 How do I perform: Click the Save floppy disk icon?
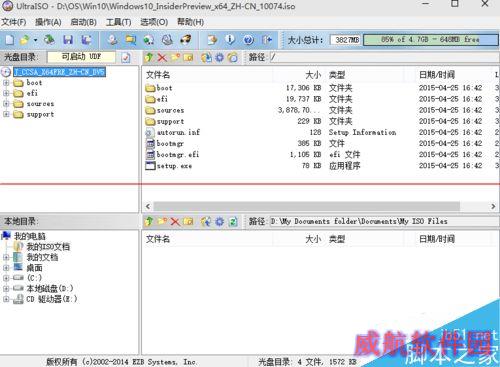68,40
